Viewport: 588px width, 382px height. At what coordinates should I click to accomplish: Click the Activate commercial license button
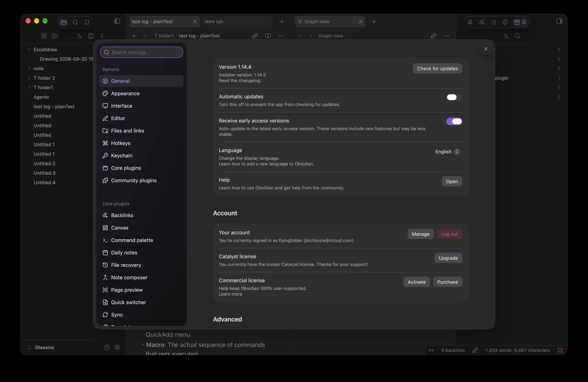point(416,282)
